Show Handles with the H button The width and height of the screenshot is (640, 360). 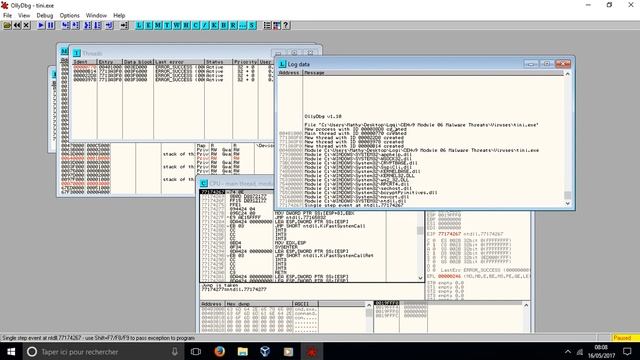click(x=186, y=25)
